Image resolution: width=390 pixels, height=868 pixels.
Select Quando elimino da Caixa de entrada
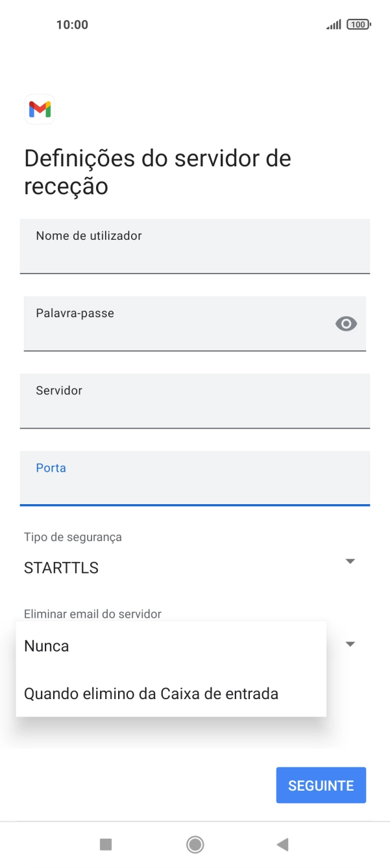click(x=151, y=693)
